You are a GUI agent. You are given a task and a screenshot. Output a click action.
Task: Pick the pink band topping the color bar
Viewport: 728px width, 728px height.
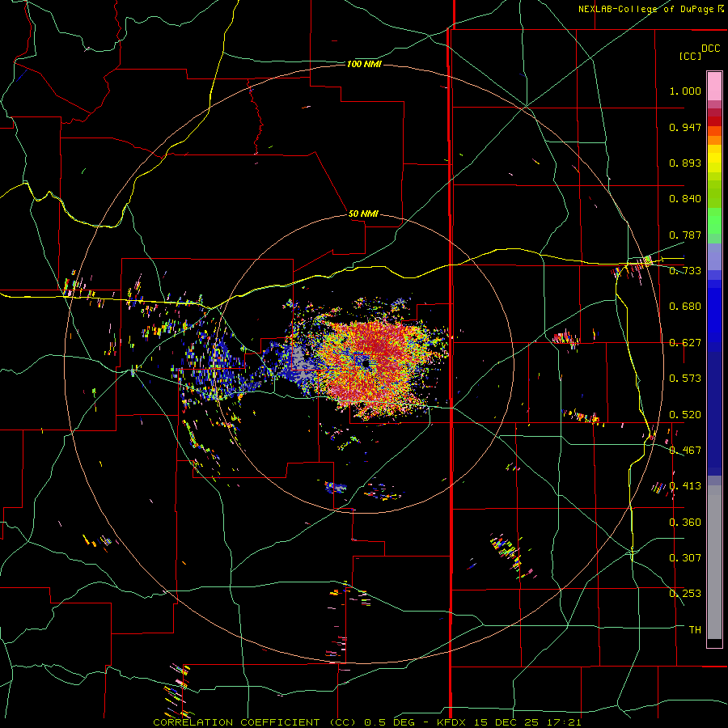point(714,86)
